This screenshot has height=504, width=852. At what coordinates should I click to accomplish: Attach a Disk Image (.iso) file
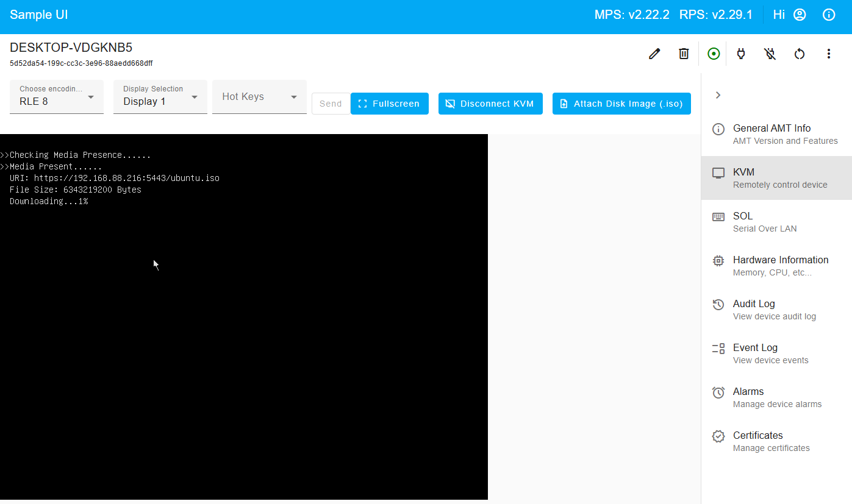click(x=621, y=104)
